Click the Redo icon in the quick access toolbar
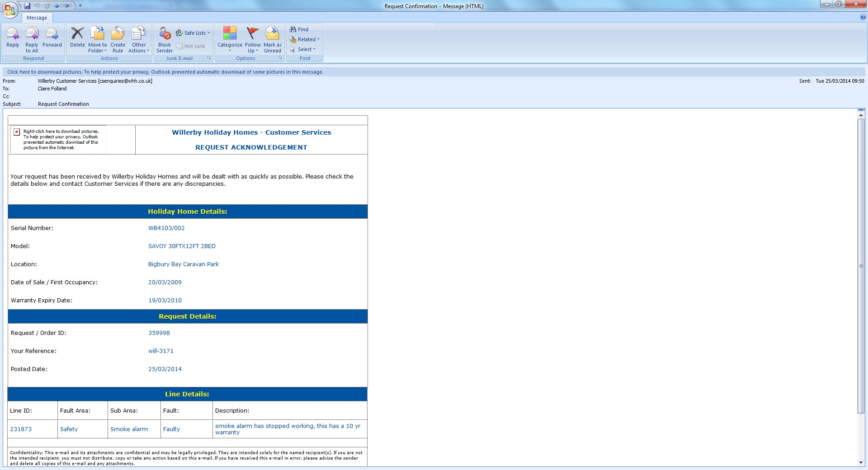Image resolution: width=868 pixels, height=470 pixels. pyautogui.click(x=47, y=6)
